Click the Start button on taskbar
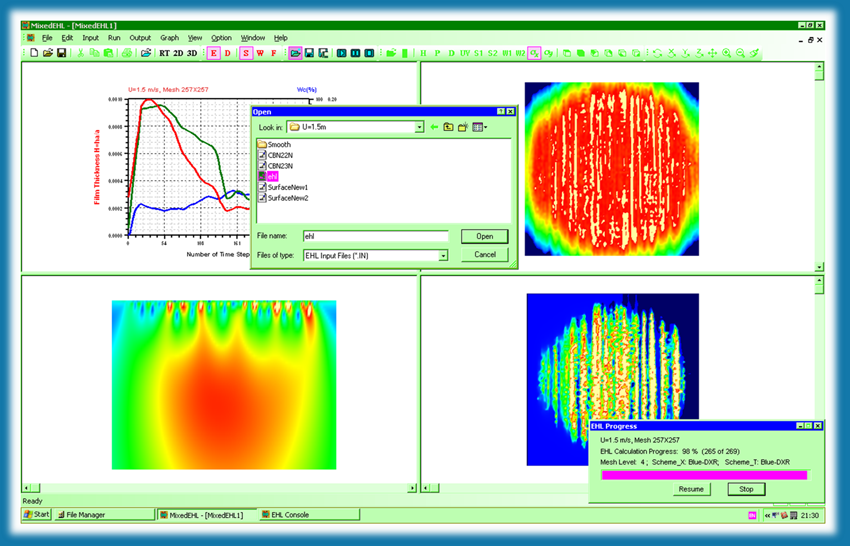 [37, 515]
